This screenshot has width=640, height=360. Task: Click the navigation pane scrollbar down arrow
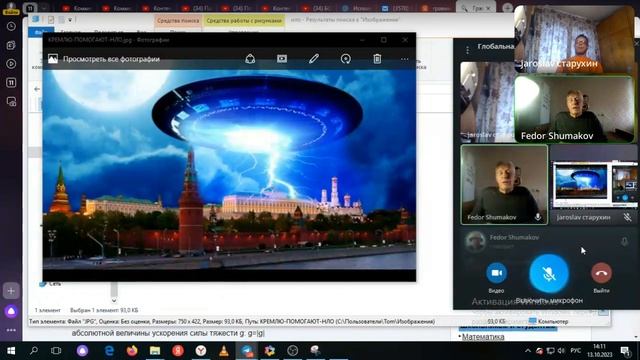(x=114, y=300)
